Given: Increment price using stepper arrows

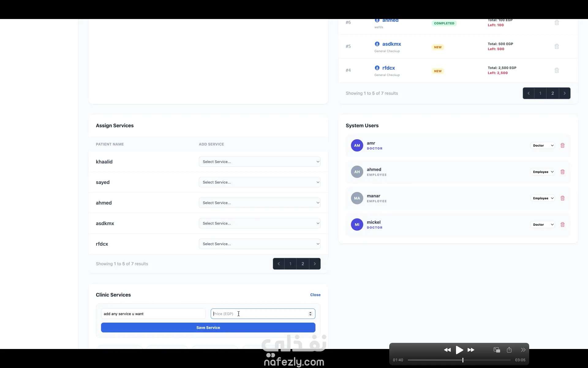Looking at the screenshot, I should pos(310,312).
